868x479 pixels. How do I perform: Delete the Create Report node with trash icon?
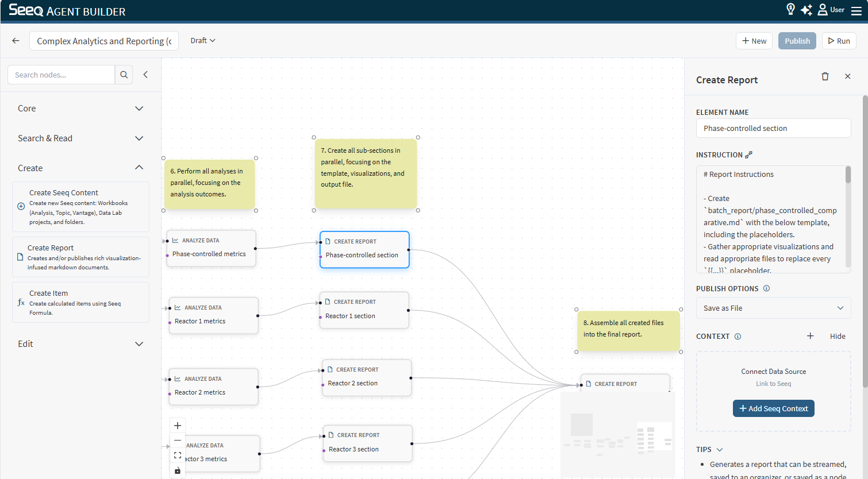(x=825, y=76)
